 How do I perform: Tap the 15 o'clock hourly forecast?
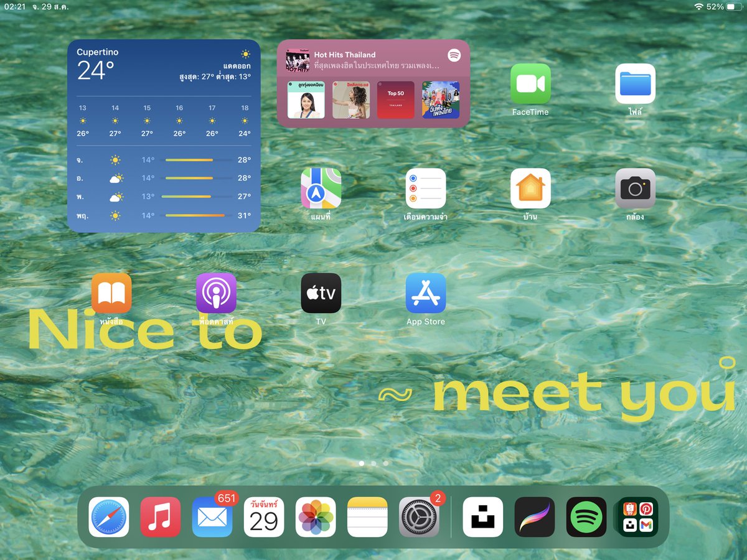pos(147,121)
